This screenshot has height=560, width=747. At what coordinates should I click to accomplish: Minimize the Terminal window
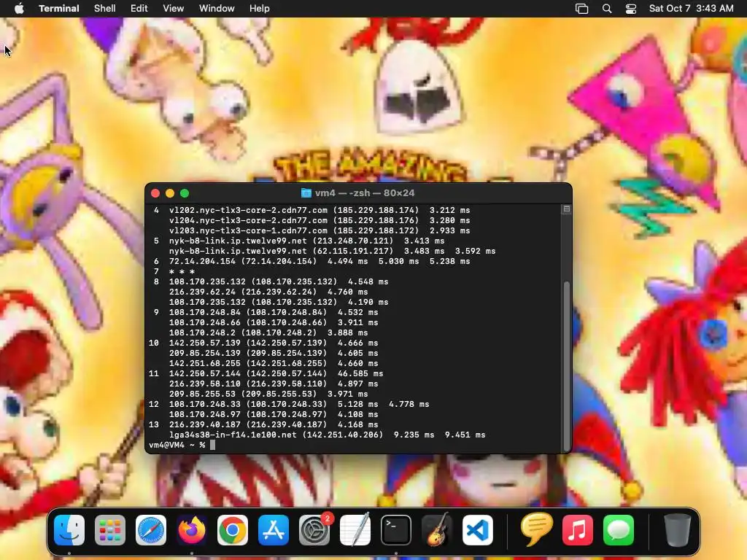pyautogui.click(x=170, y=193)
